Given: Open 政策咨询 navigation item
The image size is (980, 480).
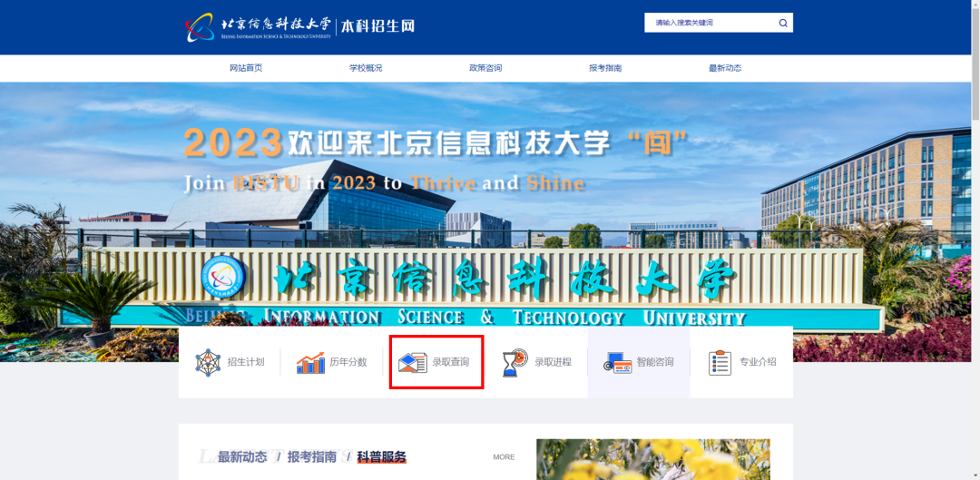Looking at the screenshot, I should 485,68.
